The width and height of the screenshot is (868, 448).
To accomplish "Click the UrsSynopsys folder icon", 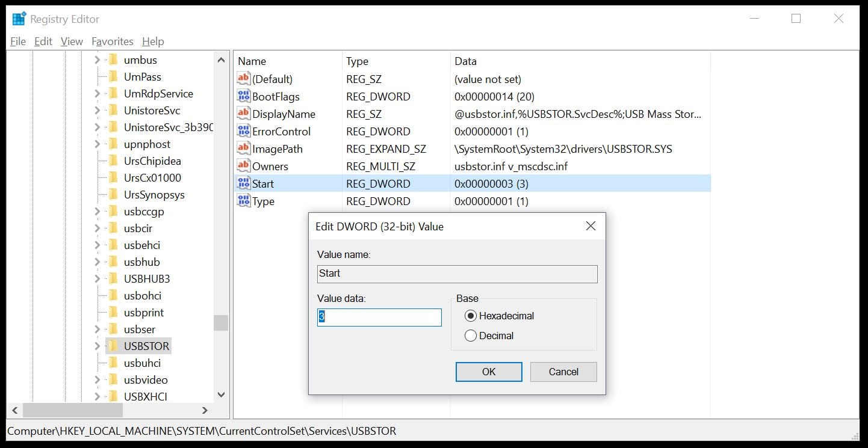I will 113,194.
